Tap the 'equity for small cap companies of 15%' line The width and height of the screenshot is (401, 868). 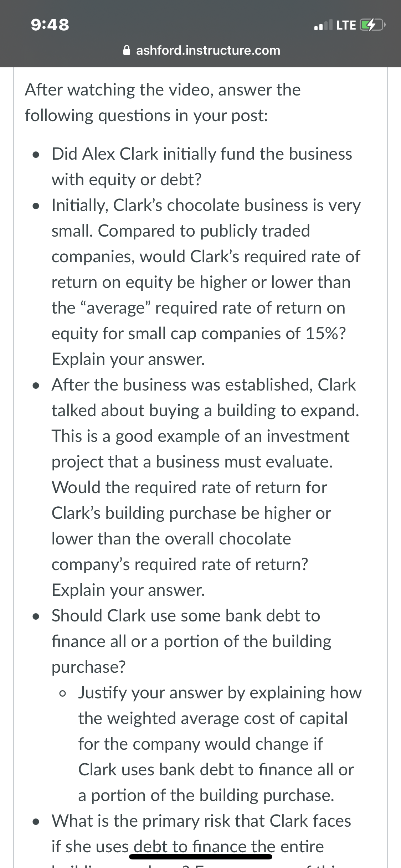pyautogui.click(x=199, y=334)
